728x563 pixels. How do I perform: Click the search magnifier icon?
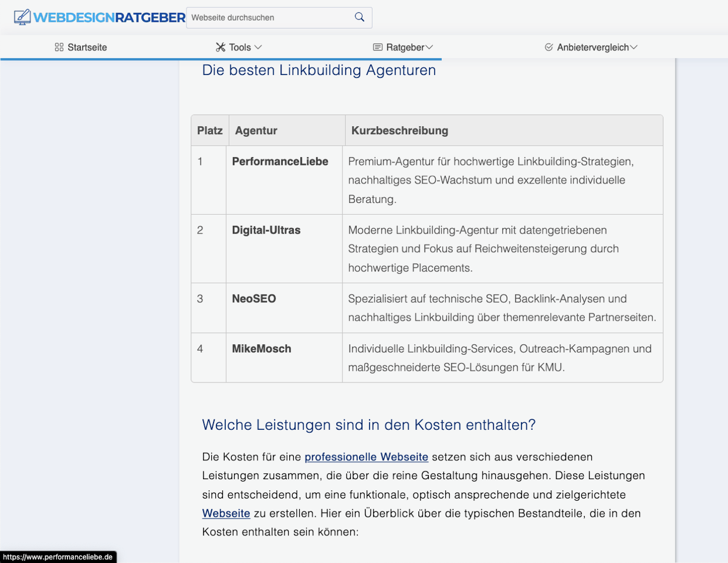[359, 17]
